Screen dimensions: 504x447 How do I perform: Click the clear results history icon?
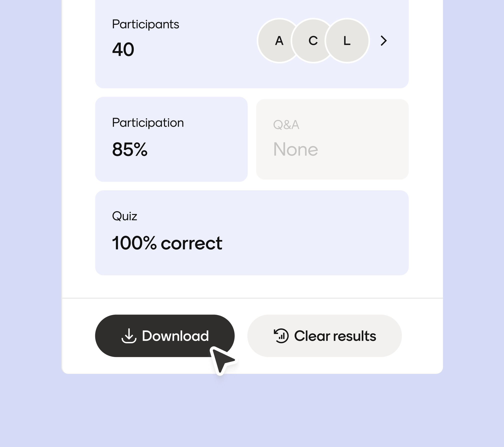[x=281, y=336]
